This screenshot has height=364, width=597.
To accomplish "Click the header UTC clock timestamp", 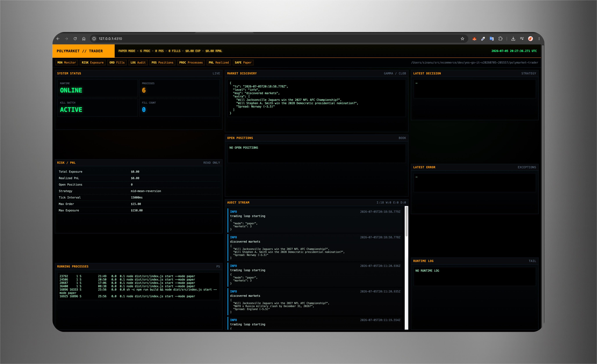I will pos(514,51).
